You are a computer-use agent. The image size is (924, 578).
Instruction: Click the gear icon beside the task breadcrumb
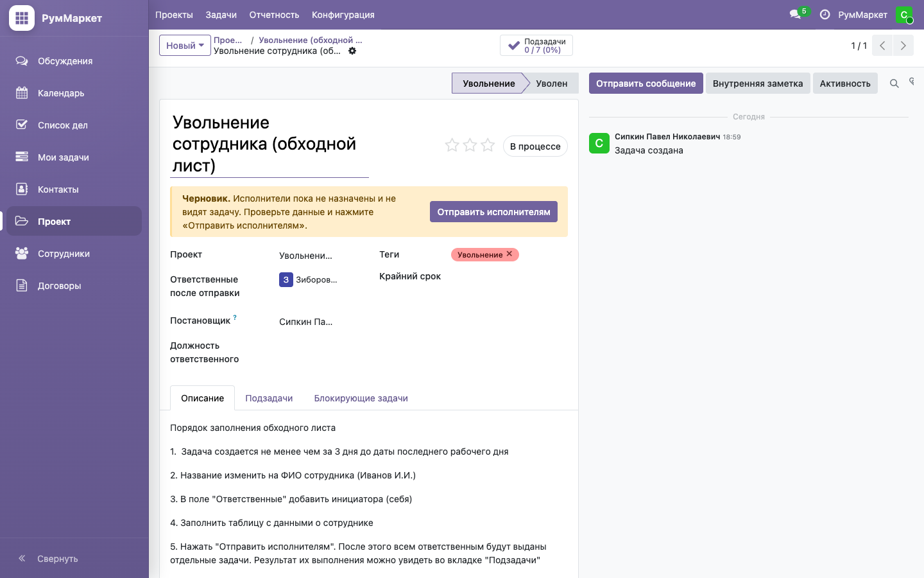point(352,51)
